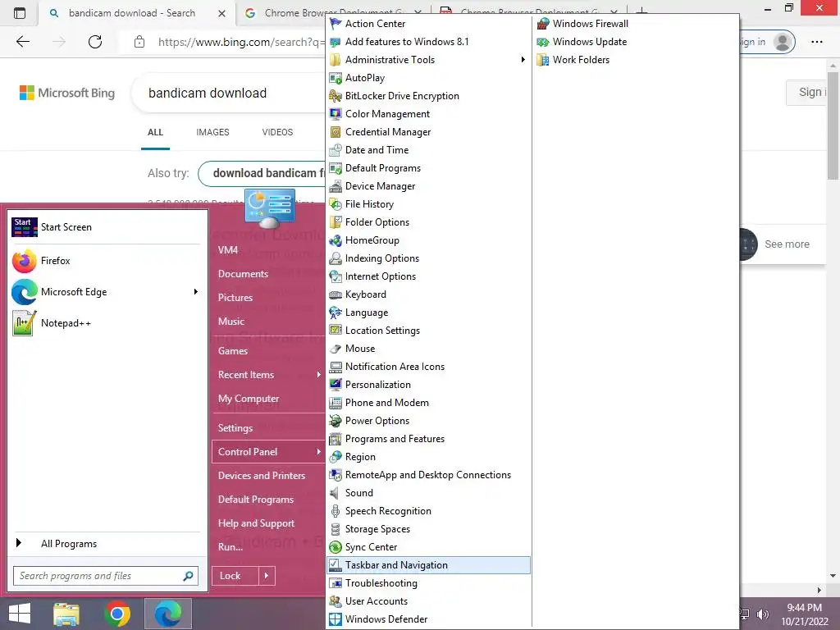This screenshot has height=630, width=840.
Task: Open Notification Area Icons
Action: 428,367
